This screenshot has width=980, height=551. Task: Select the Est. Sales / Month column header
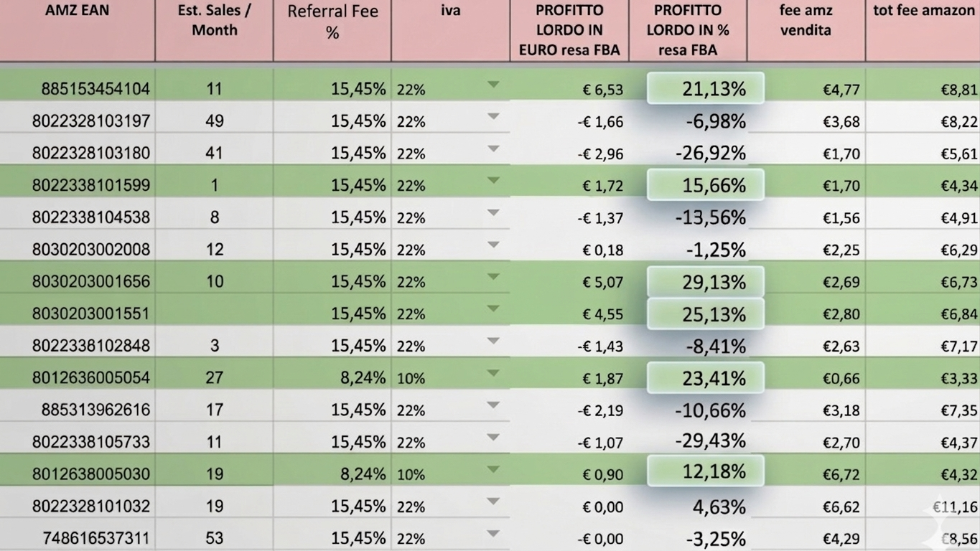point(213,20)
